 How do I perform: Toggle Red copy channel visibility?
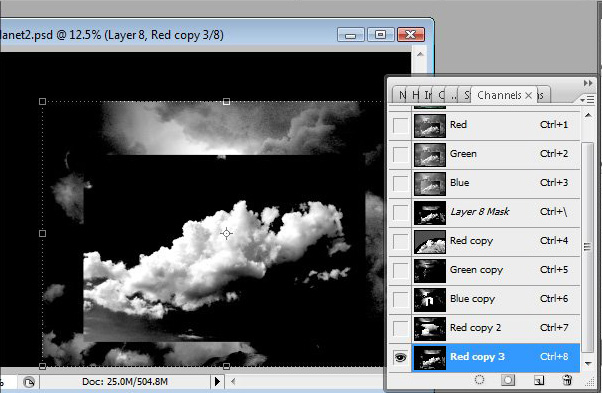400,241
